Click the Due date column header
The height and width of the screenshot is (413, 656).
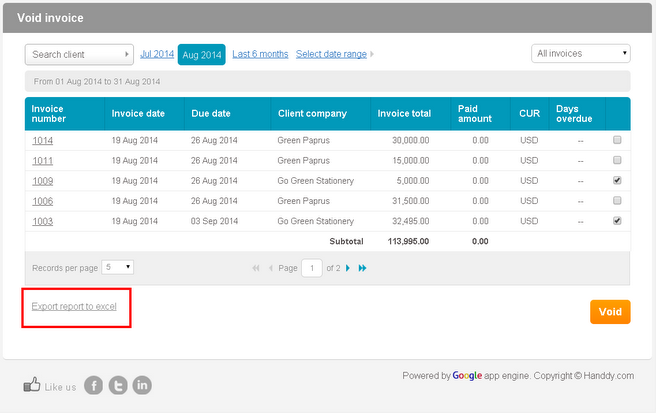click(228, 114)
